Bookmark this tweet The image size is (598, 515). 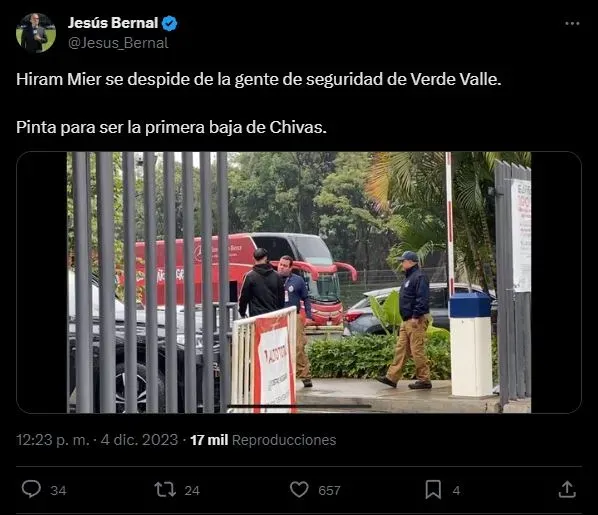tap(433, 489)
